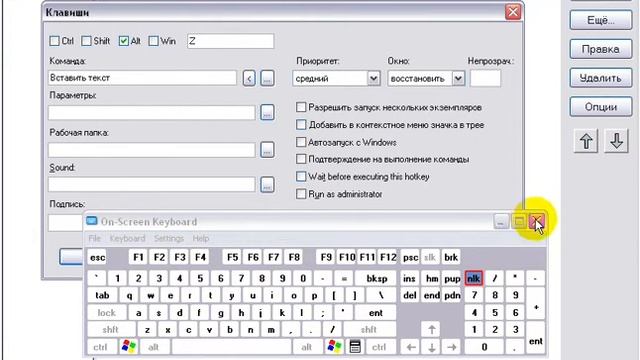Minimize the On-Screen Keyboard window
Viewport: 640px width, 360px height.
pyautogui.click(x=501, y=222)
